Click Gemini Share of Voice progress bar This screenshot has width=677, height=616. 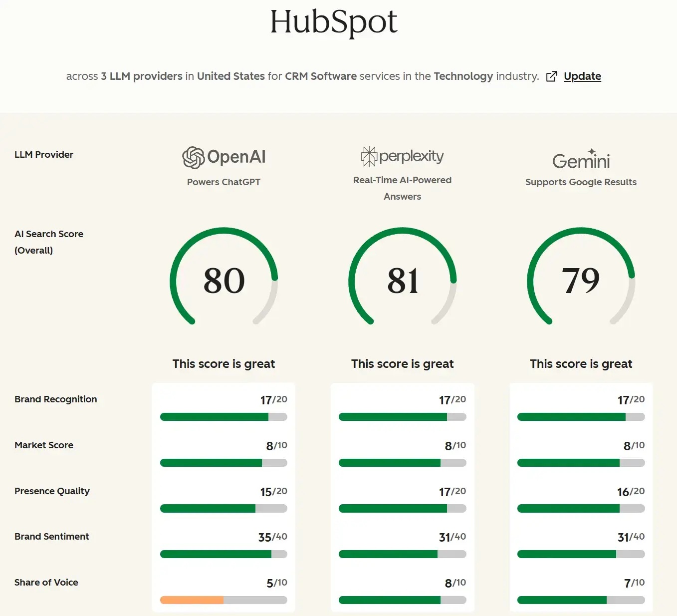coord(581,600)
